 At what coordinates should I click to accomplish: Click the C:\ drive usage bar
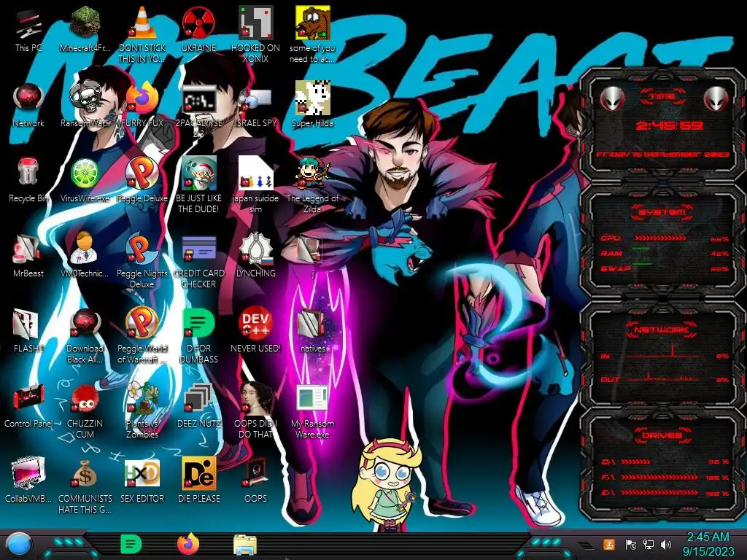tap(635, 462)
